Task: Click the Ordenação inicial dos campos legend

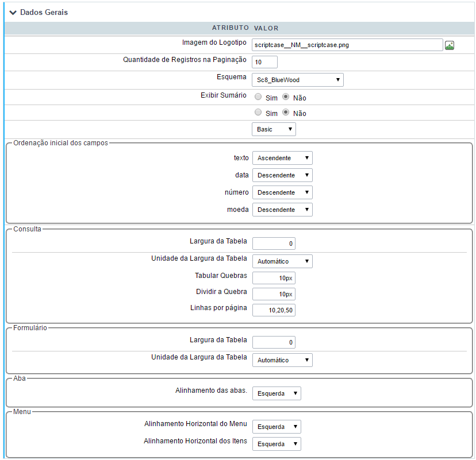Action: (x=61, y=143)
